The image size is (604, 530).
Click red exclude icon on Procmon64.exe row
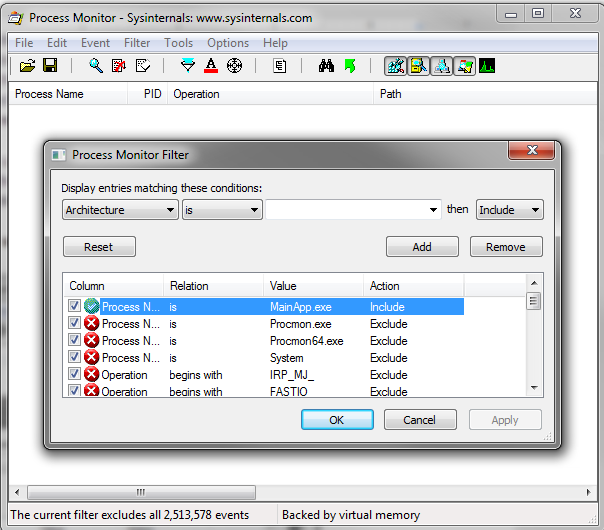click(92, 340)
